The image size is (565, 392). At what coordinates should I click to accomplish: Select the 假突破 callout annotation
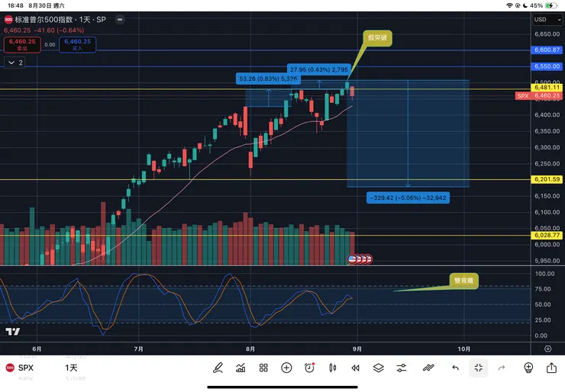point(377,37)
